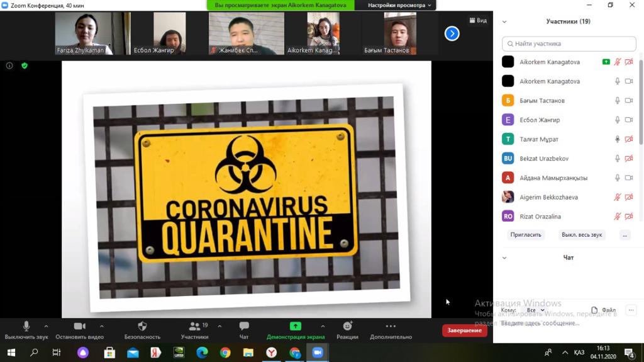644x362 pixels.
Task: Open the Security shield menu
Action: point(142,331)
